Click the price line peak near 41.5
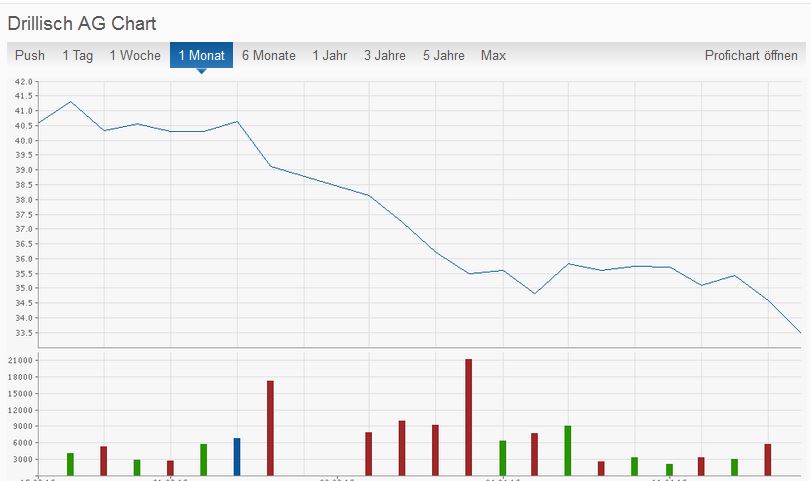 [71, 102]
